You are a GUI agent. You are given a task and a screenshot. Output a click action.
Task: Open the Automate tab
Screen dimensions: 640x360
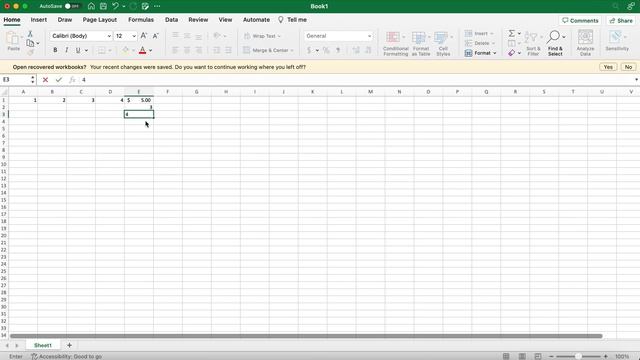(256, 20)
